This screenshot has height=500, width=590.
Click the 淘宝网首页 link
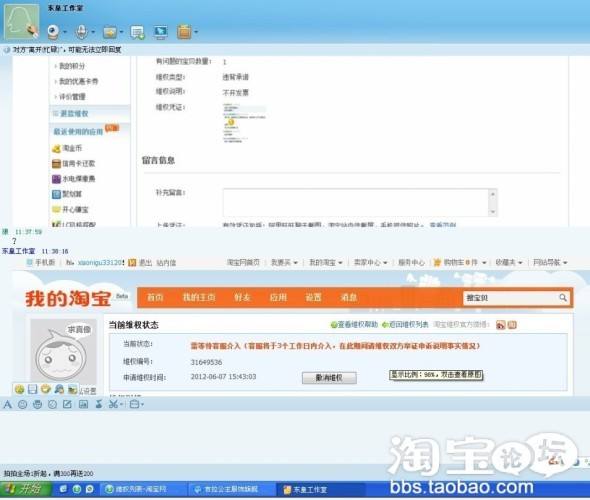click(x=243, y=262)
